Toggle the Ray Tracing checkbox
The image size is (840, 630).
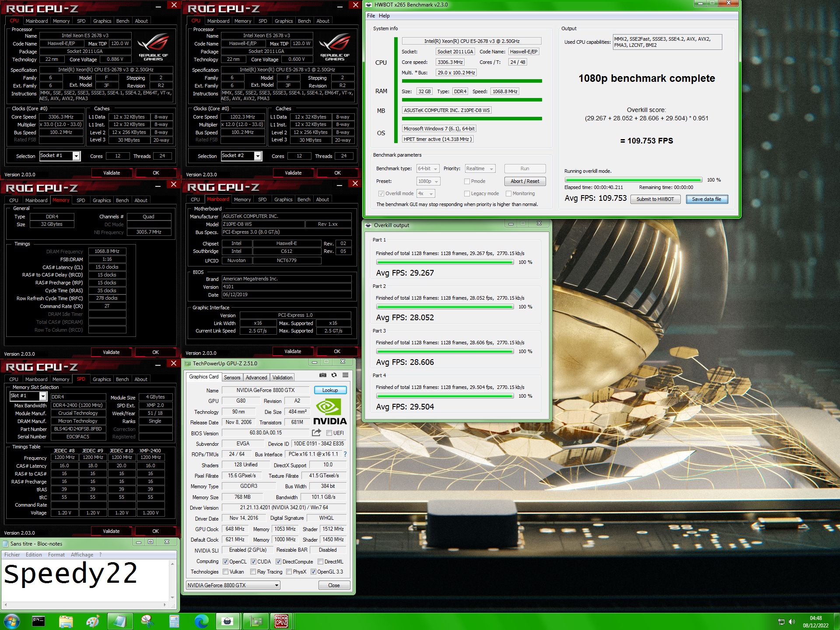click(253, 571)
